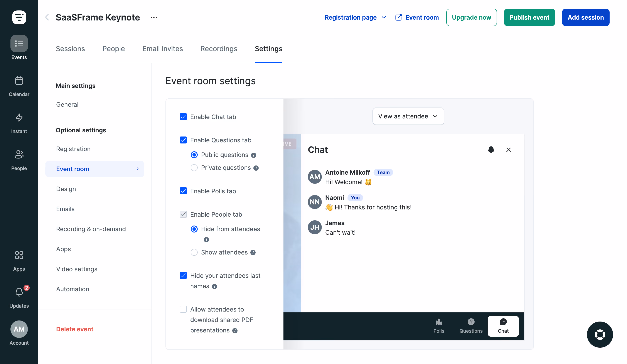Click the chat notification bell icon

(491, 150)
